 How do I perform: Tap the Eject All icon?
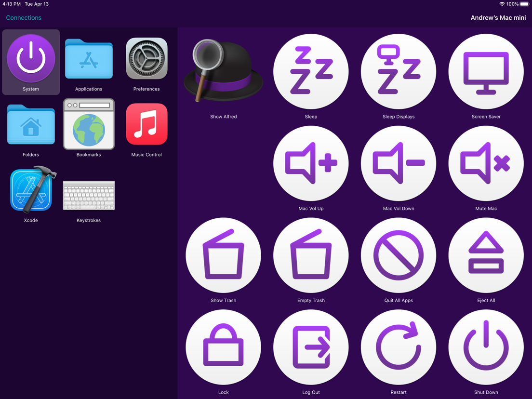[x=486, y=255]
